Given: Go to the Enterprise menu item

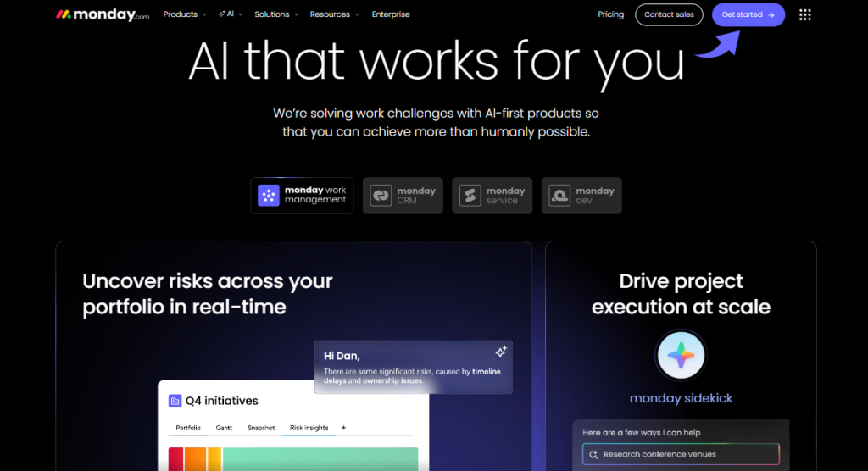Looking at the screenshot, I should coord(391,14).
